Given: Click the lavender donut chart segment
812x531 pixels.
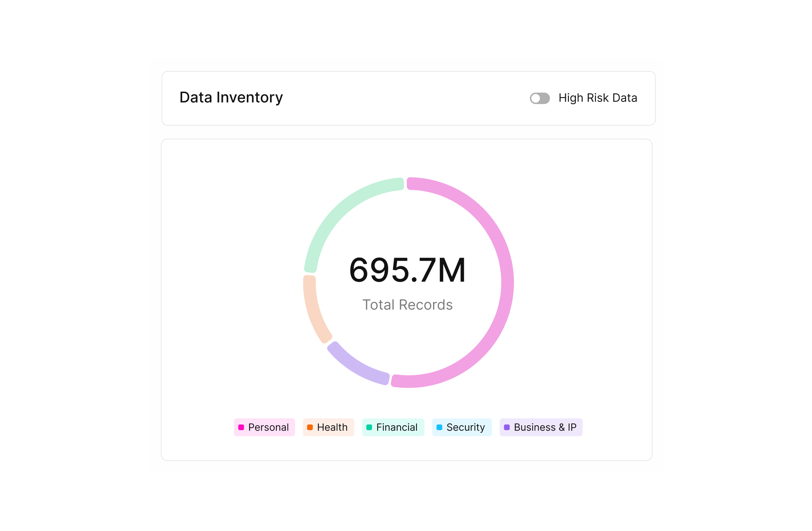Looking at the screenshot, I should [356, 366].
